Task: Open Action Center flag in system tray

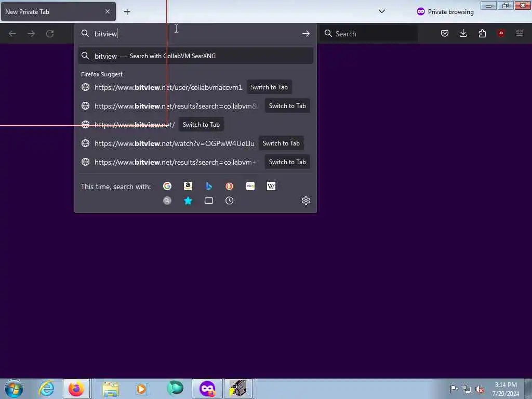Action: (454, 389)
